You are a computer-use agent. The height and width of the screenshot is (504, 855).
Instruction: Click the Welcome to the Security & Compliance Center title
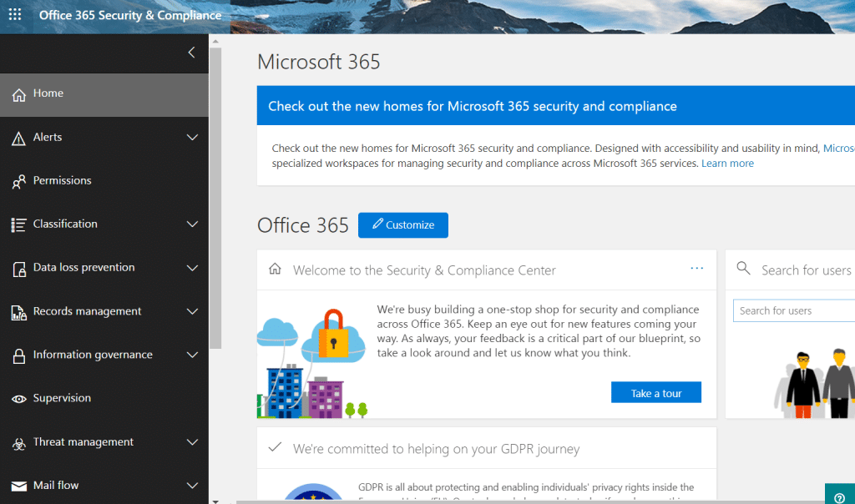pos(424,270)
